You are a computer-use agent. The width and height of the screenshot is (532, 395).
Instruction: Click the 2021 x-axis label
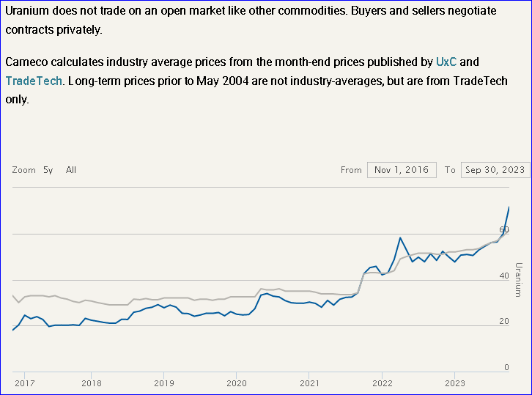[x=309, y=383]
